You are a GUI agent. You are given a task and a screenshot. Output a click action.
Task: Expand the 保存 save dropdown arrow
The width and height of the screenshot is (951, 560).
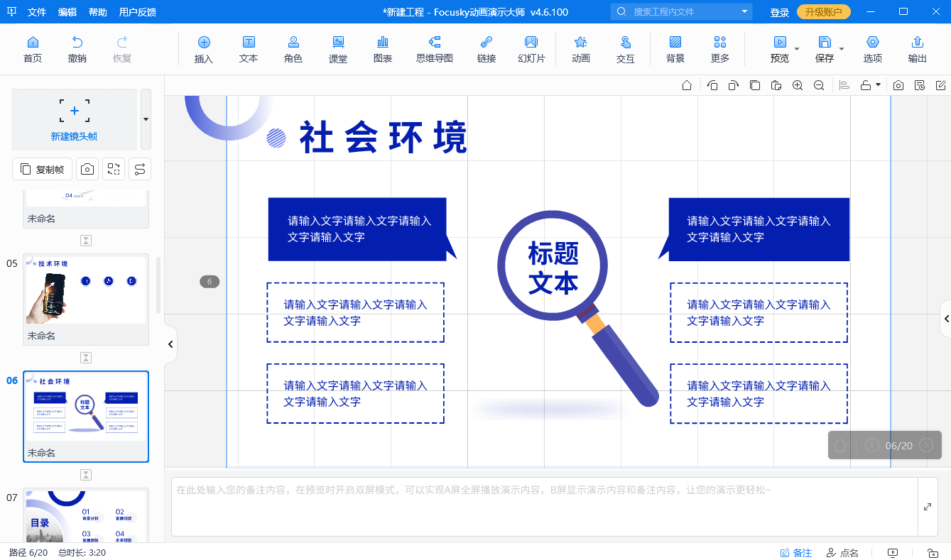pyautogui.click(x=842, y=49)
